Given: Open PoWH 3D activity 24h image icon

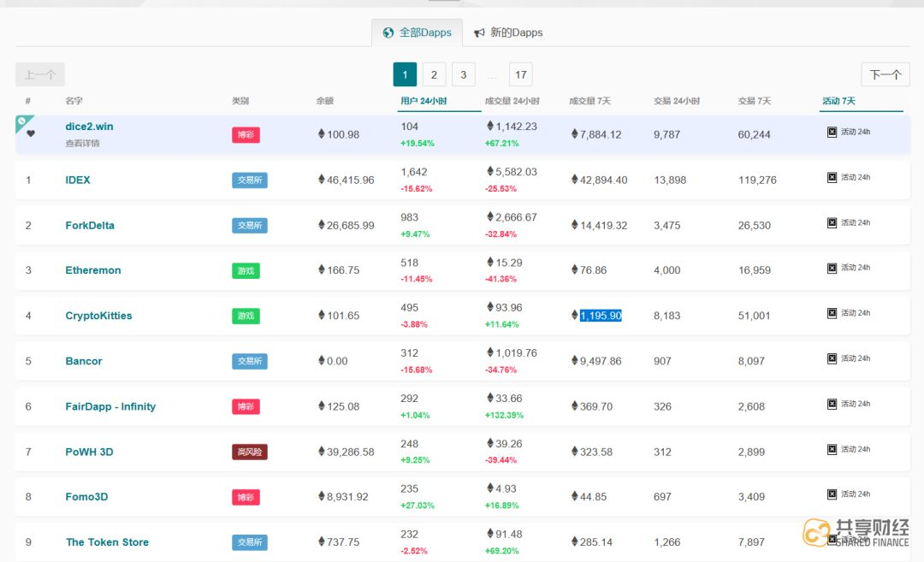Looking at the screenshot, I should pos(832,449).
